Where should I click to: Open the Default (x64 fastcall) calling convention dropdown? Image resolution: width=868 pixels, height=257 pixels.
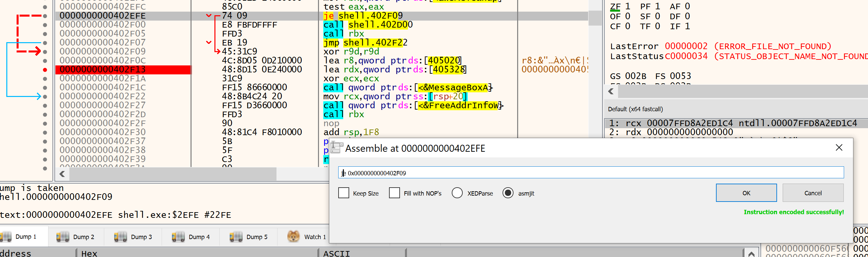click(x=635, y=109)
